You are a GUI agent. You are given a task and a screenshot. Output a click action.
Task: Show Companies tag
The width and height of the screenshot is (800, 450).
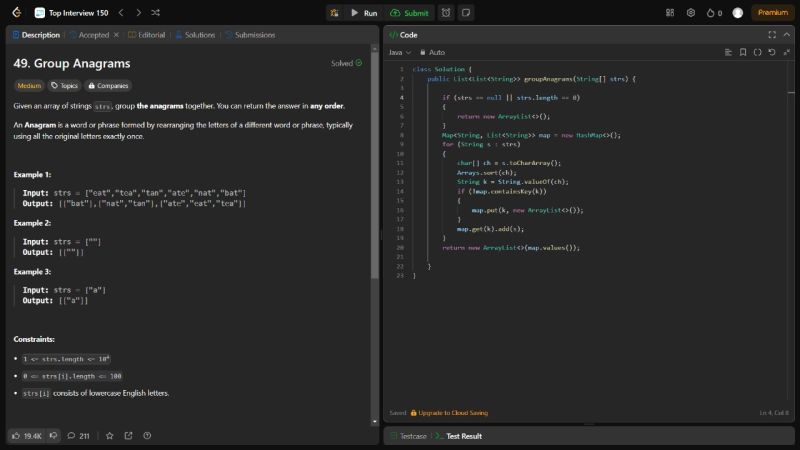tap(108, 86)
